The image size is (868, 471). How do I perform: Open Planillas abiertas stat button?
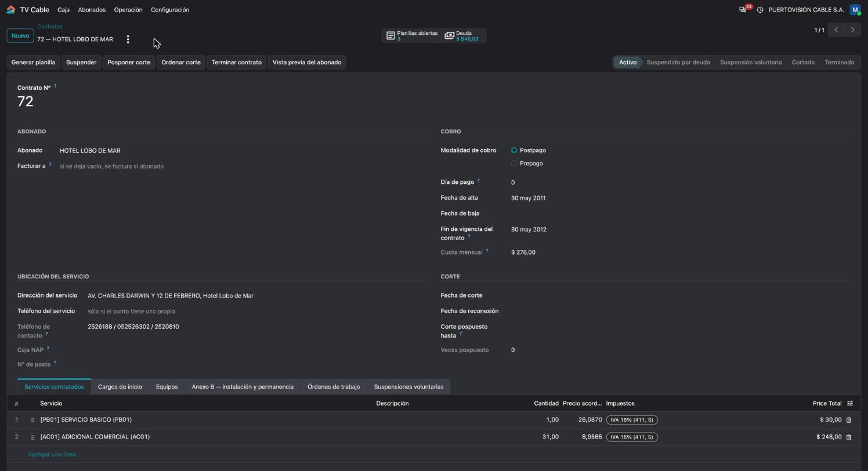412,36
